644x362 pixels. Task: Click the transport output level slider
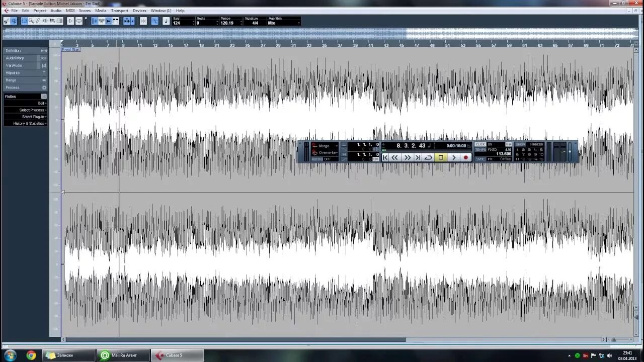click(x=570, y=151)
